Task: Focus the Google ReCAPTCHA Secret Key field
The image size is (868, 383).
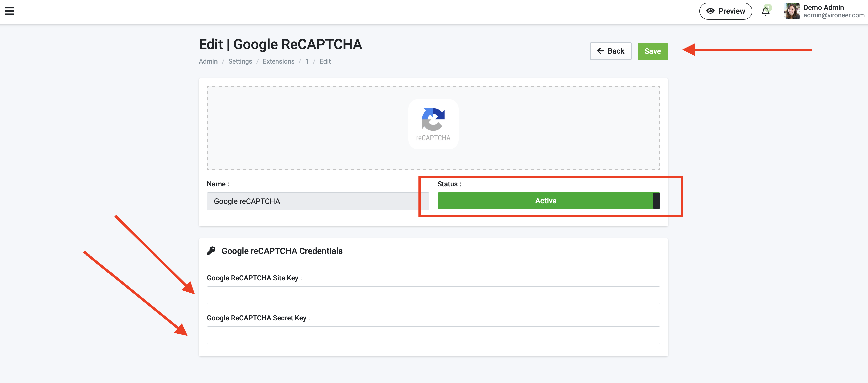Action: (433, 335)
